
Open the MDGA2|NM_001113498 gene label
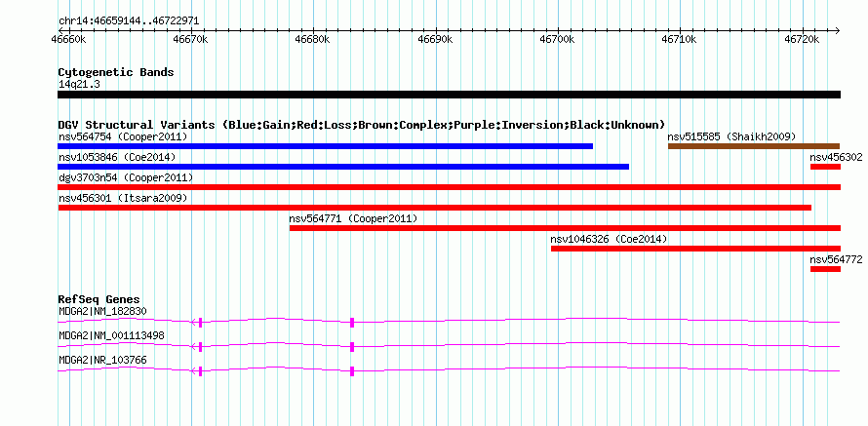tap(112, 335)
